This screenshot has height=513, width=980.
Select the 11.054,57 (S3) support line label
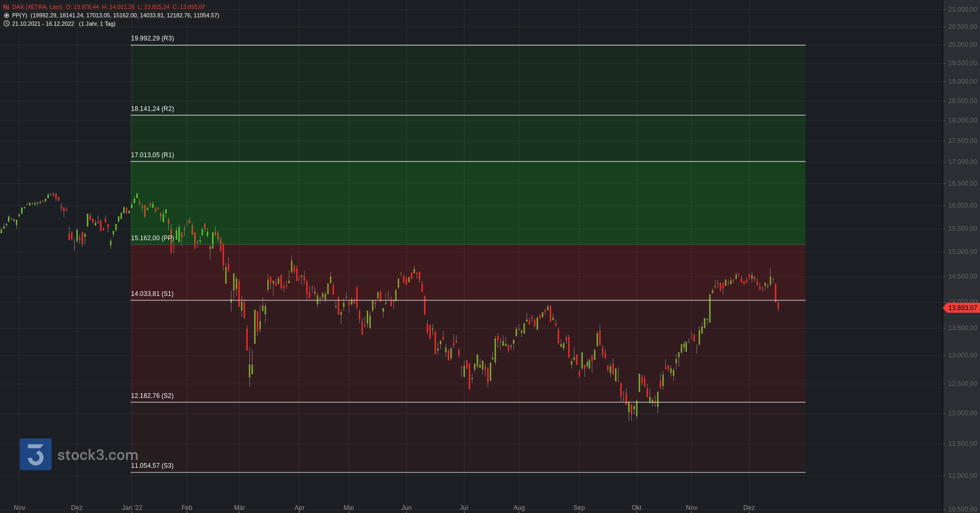tap(152, 466)
